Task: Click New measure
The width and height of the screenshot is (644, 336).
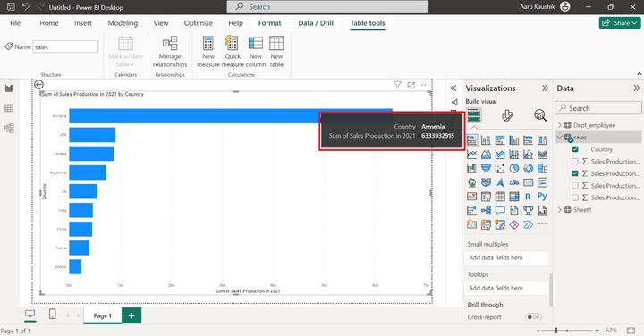Action: (208, 52)
